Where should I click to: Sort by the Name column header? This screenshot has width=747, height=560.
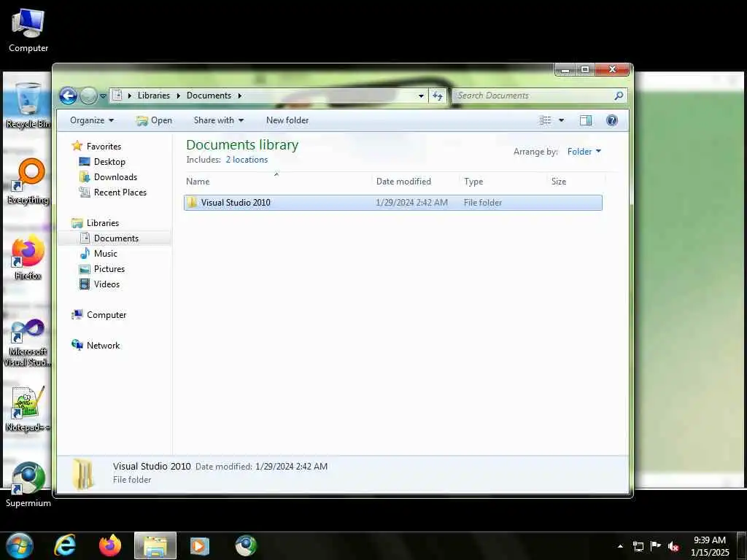click(x=278, y=182)
